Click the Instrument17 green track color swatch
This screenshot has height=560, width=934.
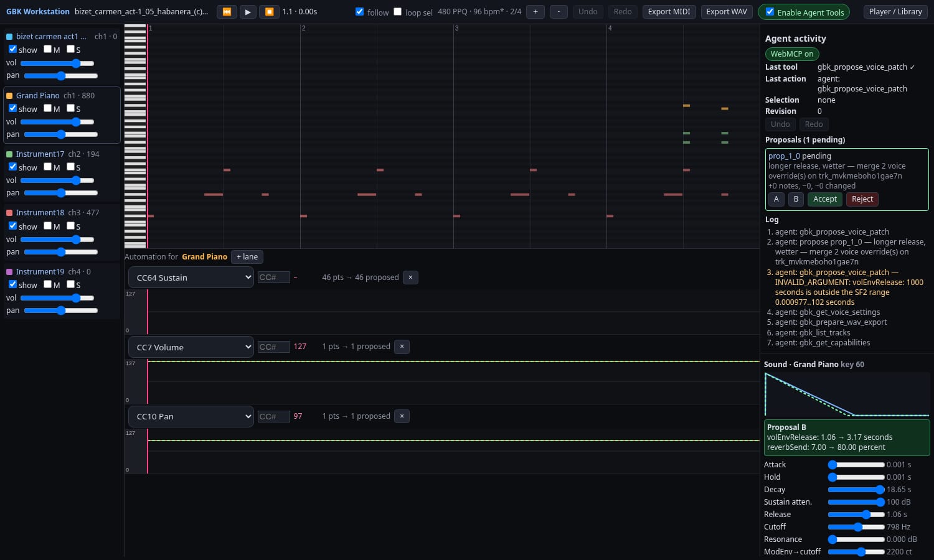pos(9,154)
